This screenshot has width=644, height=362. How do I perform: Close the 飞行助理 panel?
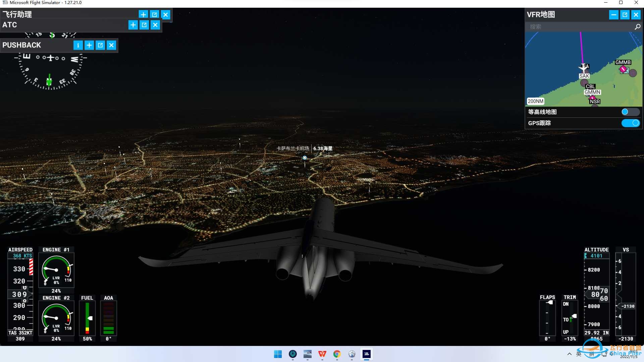[x=166, y=14]
